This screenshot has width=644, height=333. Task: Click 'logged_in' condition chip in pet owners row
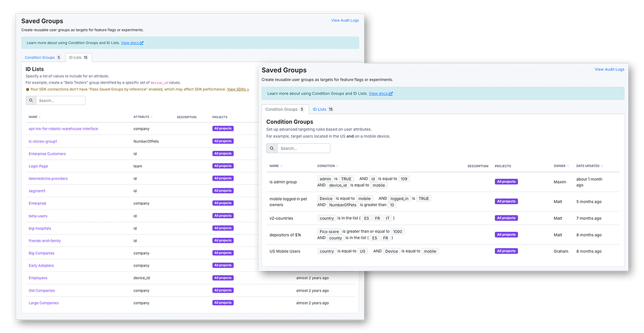(399, 198)
